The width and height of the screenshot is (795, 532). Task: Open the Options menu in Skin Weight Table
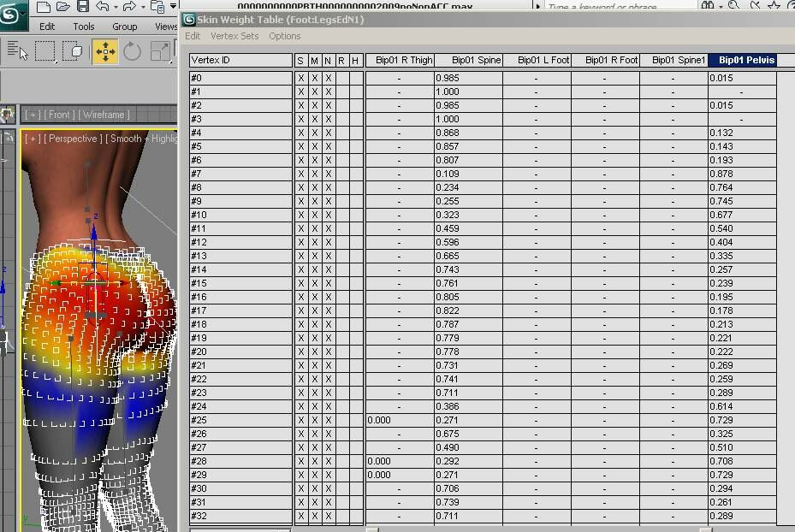[x=284, y=36]
